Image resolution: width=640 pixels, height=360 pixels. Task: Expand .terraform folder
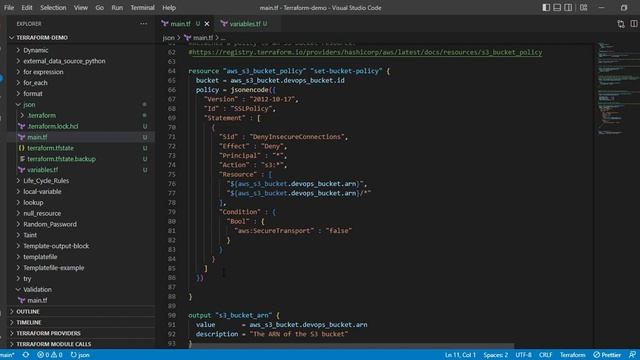[82, 116]
